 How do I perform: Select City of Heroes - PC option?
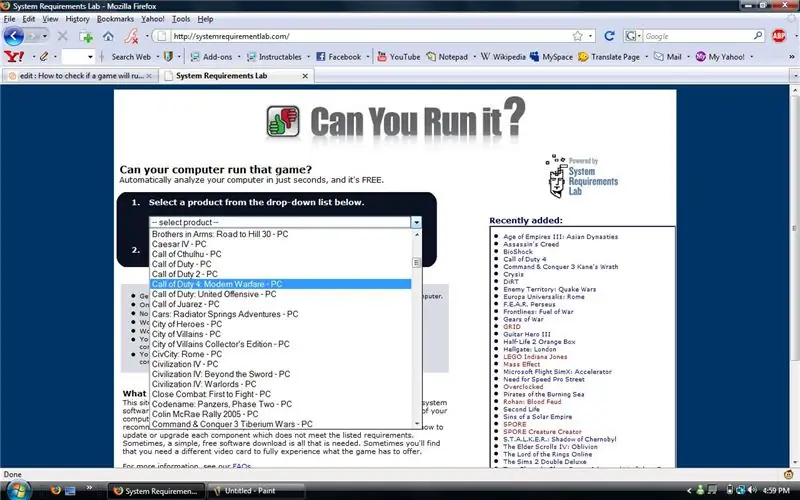pos(281,324)
